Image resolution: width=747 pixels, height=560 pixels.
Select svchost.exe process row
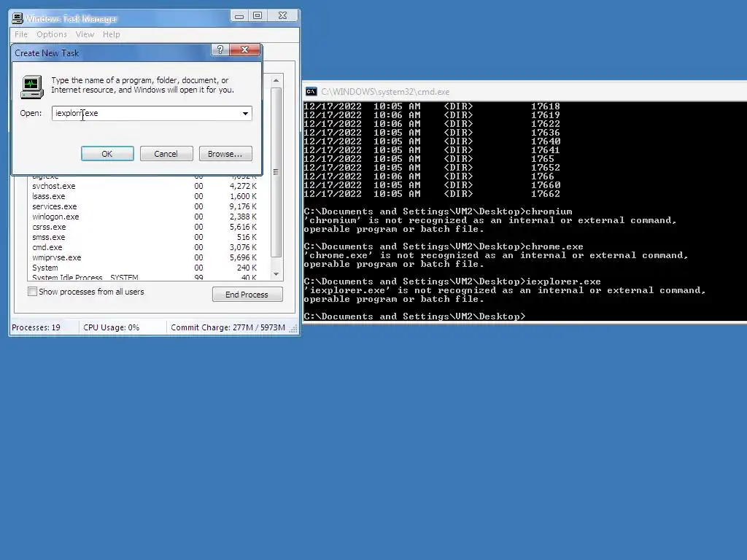pos(144,186)
